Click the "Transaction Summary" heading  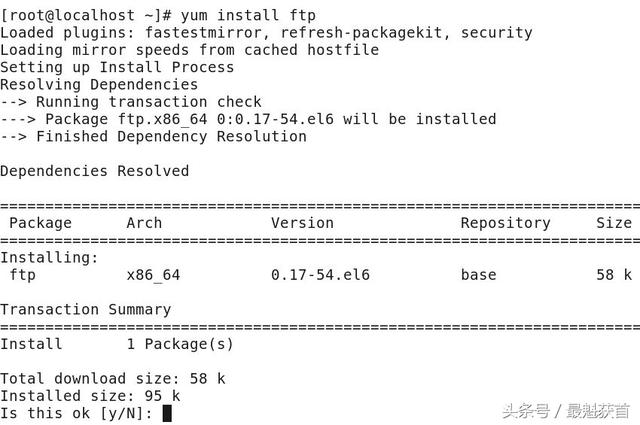click(85, 309)
